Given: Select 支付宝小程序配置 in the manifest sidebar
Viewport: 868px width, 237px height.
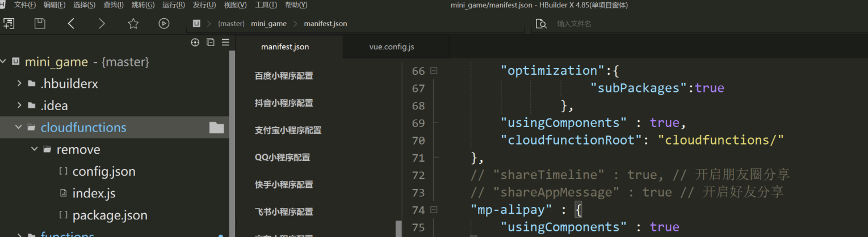Looking at the screenshot, I should coord(288,130).
